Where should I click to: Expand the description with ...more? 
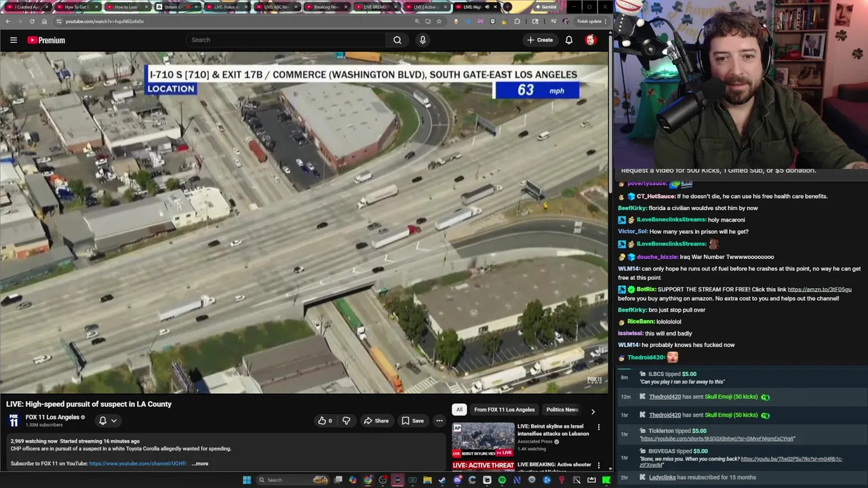(x=200, y=464)
